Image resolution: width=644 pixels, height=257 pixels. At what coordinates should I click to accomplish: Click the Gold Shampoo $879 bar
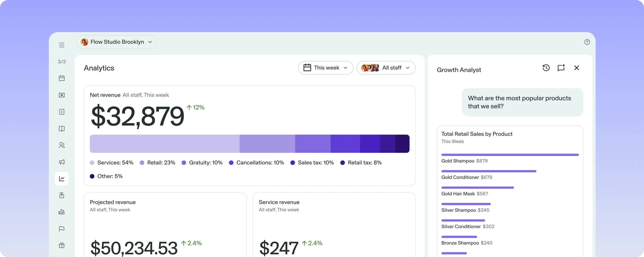tap(510, 155)
